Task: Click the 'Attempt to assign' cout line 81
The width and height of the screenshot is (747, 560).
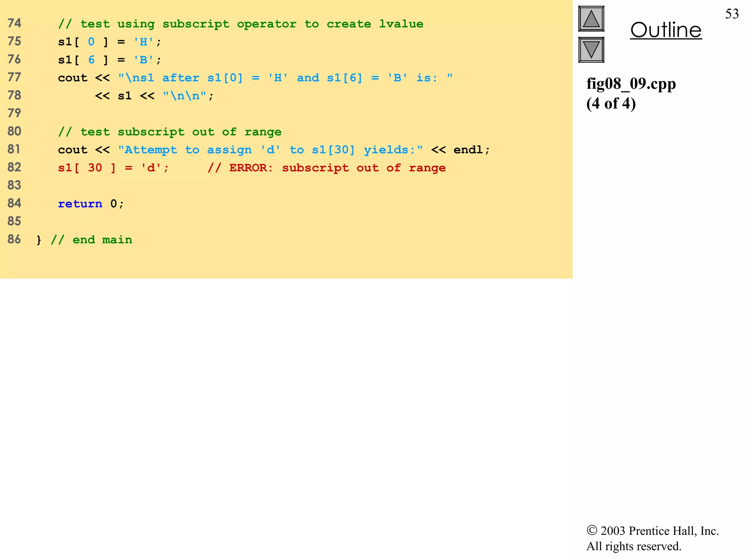Action: click(x=274, y=150)
